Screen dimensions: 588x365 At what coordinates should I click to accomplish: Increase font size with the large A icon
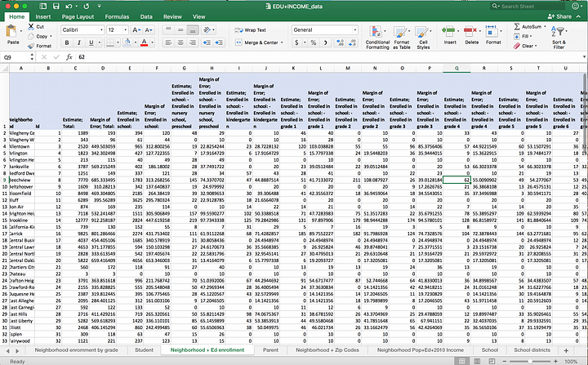[x=136, y=30]
